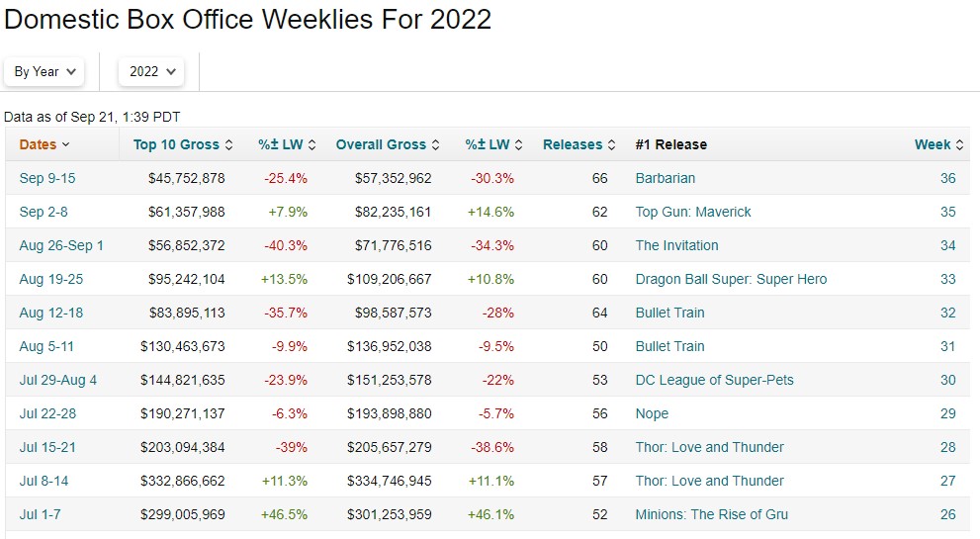
Task: Open the Top Gun: Maverick link
Action: [x=693, y=212]
